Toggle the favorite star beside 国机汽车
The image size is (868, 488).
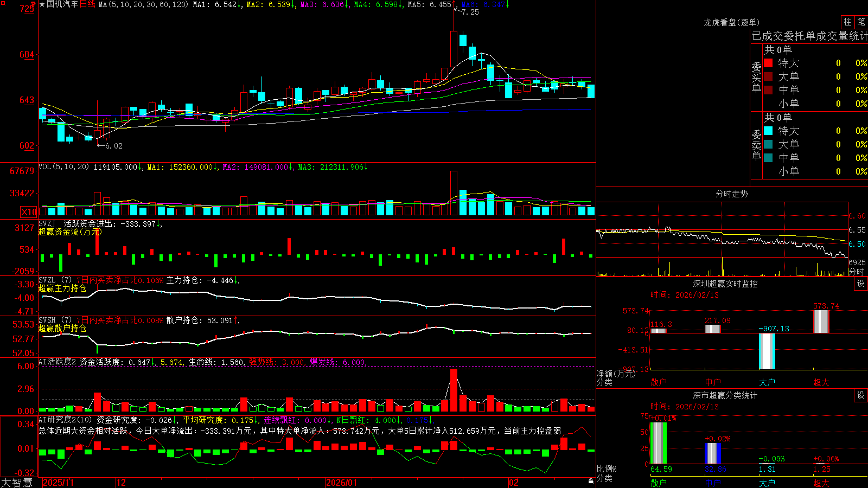(x=42, y=4)
